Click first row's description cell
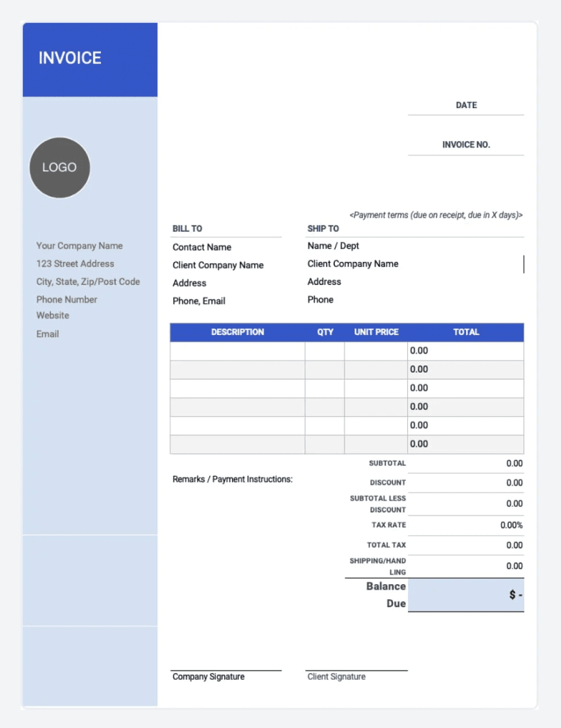 (x=238, y=351)
